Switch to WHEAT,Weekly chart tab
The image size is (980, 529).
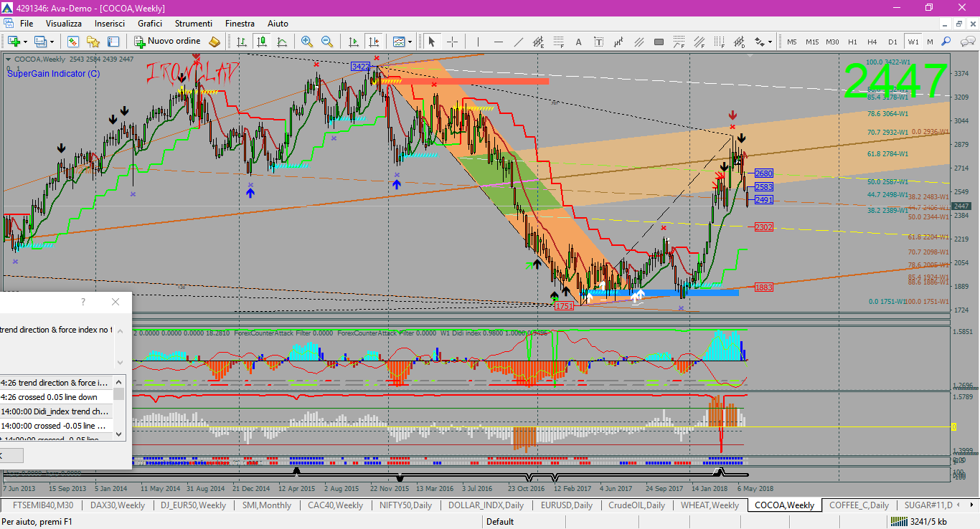[x=710, y=505]
